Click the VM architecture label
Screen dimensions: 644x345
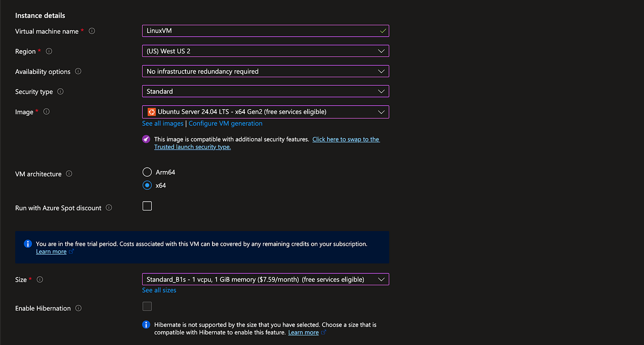point(38,174)
